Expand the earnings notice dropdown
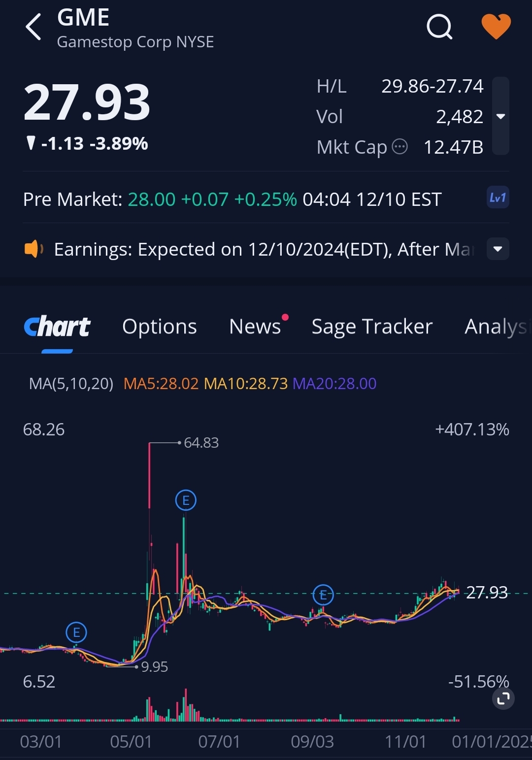532x760 pixels. (x=498, y=249)
